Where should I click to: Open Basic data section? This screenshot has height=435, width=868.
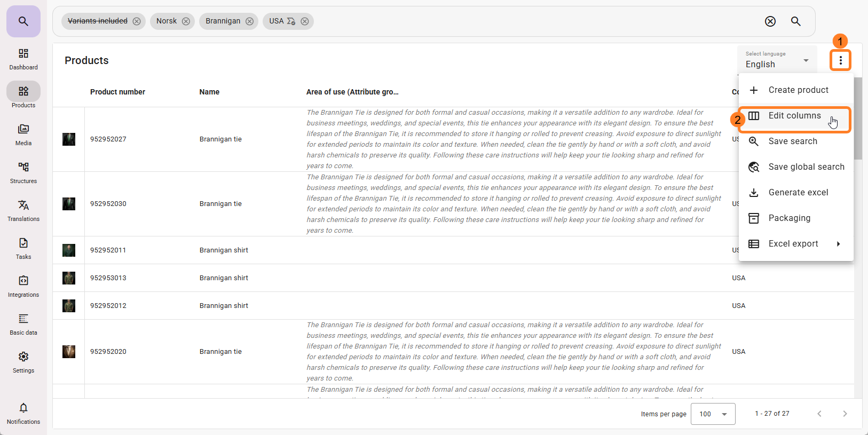pos(23,324)
